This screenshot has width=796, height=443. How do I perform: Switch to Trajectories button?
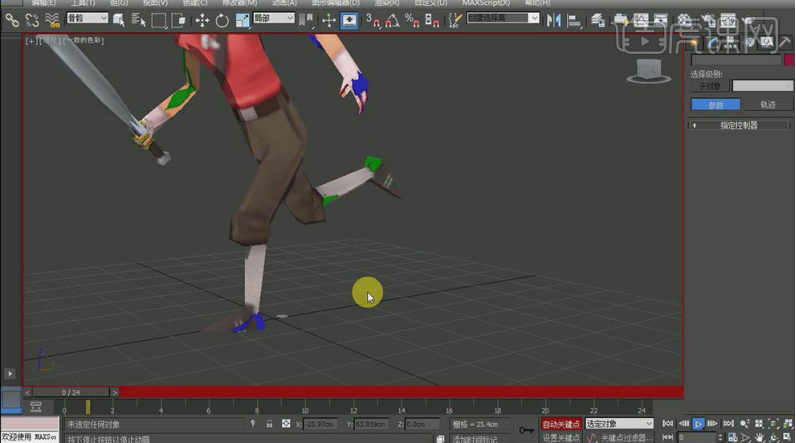(x=768, y=105)
